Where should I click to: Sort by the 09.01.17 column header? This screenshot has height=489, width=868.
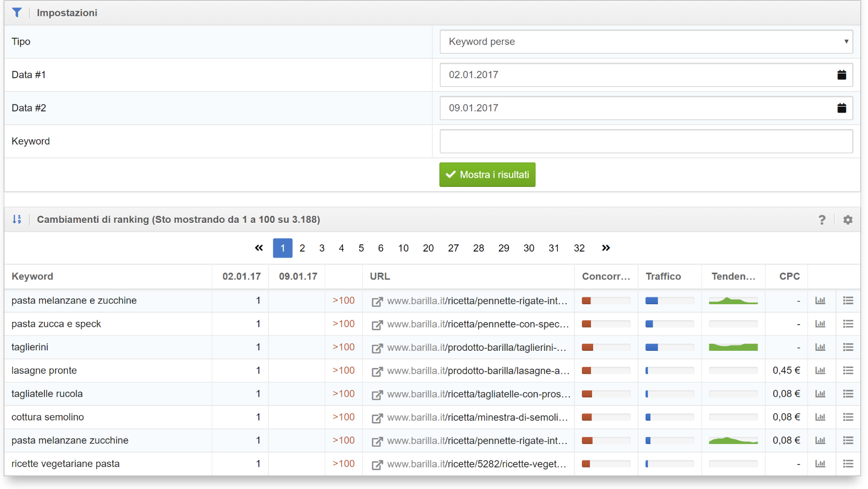[x=298, y=276]
